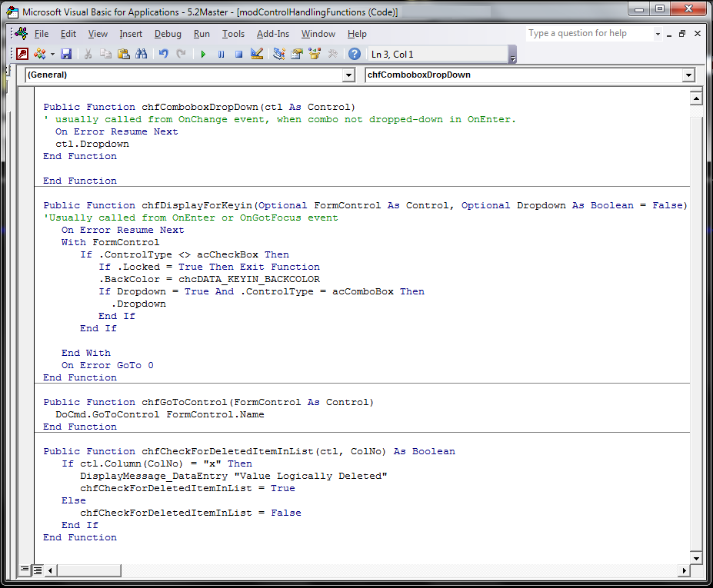The width and height of the screenshot is (713, 588).
Task: Click the horizontal scrollbar thumb
Action: tap(88, 570)
